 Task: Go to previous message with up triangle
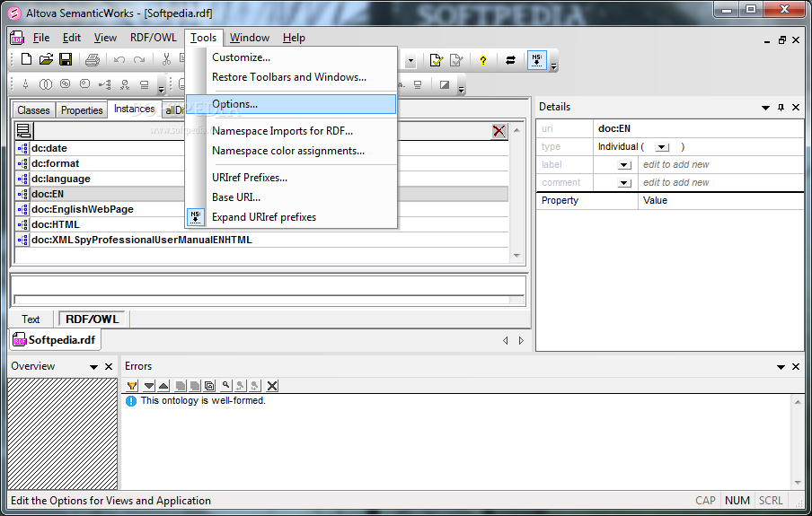[163, 386]
